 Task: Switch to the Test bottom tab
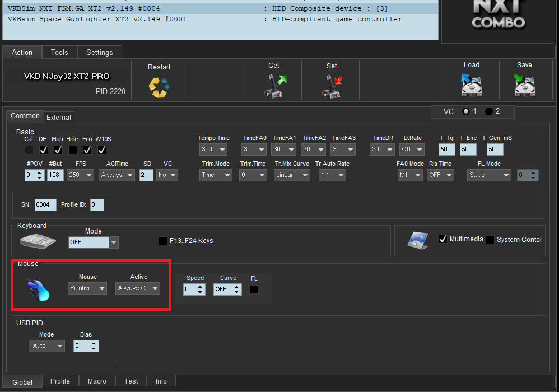click(131, 381)
